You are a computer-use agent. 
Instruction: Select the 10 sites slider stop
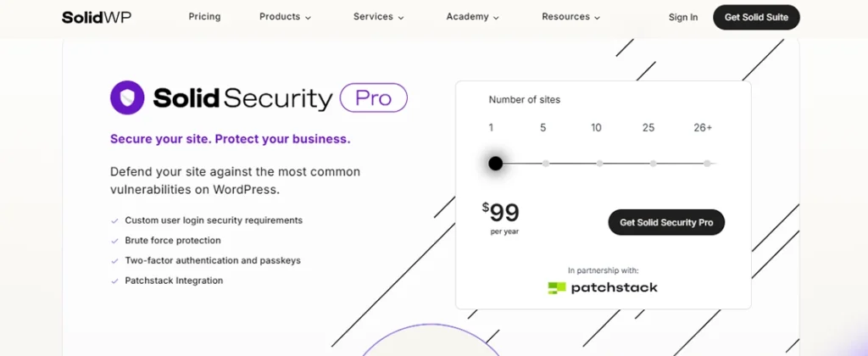tap(599, 164)
